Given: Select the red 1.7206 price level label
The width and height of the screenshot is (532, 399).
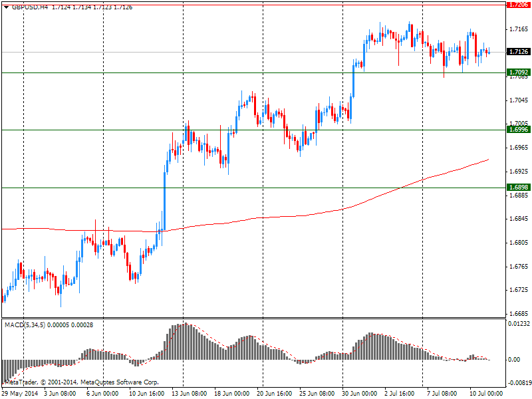Looking at the screenshot, I should pyautogui.click(x=518, y=5).
